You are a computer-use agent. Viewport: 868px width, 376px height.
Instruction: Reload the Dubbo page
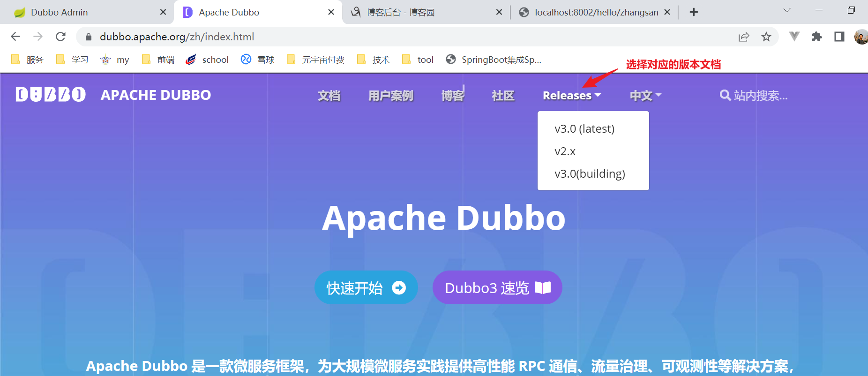click(60, 37)
